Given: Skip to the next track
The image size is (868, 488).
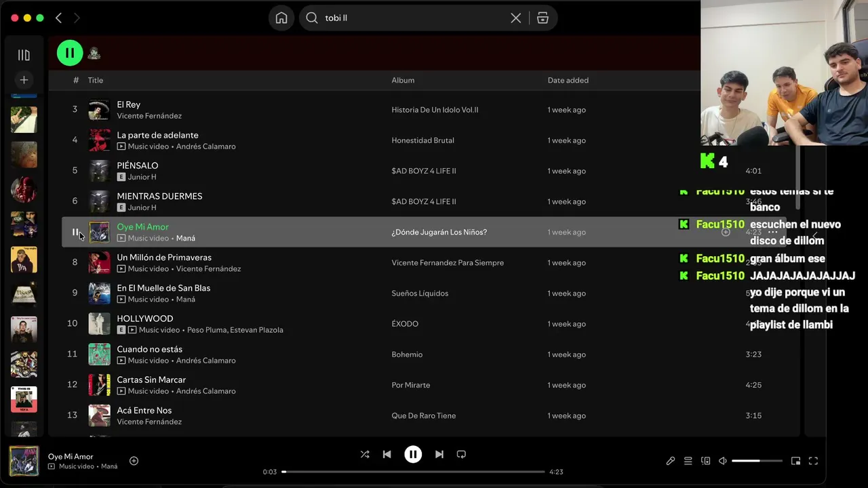Looking at the screenshot, I should [439, 454].
